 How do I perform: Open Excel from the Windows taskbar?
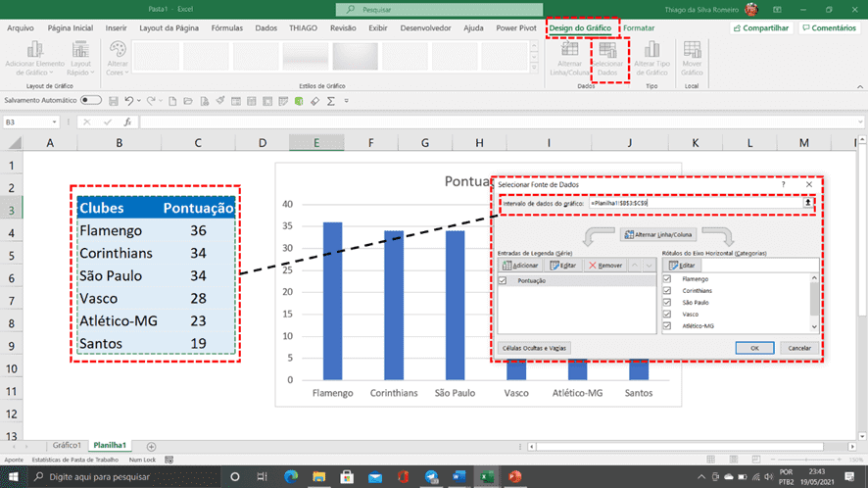[x=487, y=476]
